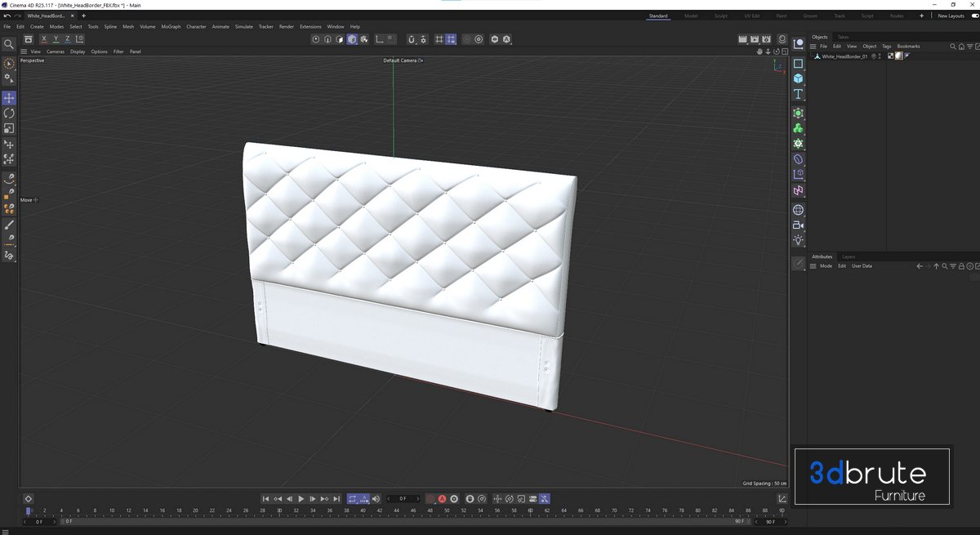This screenshot has height=535, width=980.
Task: Click the timeline ruler at frame 30
Action: point(279,510)
